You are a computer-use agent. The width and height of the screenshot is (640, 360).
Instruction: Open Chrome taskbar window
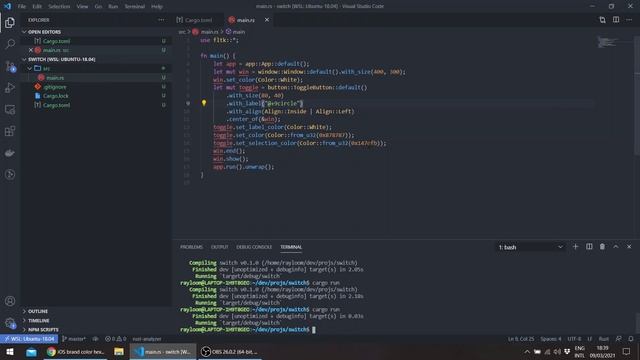76,351
